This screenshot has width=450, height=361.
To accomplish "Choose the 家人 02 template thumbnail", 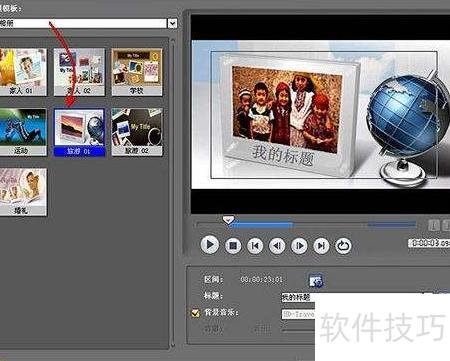I will 79,72.
